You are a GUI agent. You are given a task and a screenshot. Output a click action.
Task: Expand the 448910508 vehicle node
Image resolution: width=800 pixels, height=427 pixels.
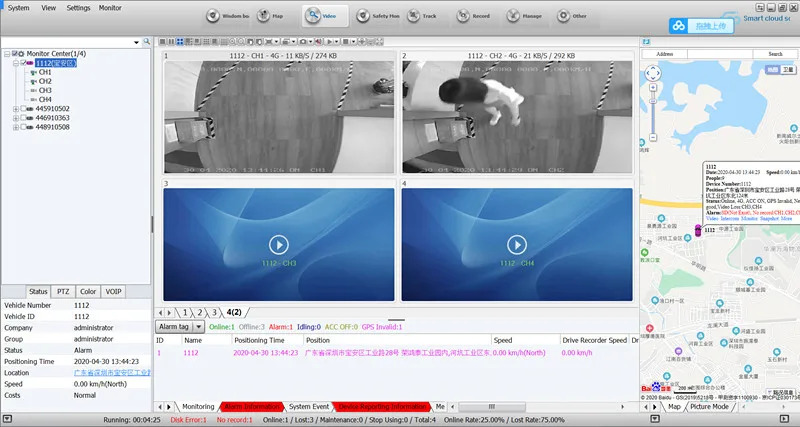pyautogui.click(x=16, y=127)
